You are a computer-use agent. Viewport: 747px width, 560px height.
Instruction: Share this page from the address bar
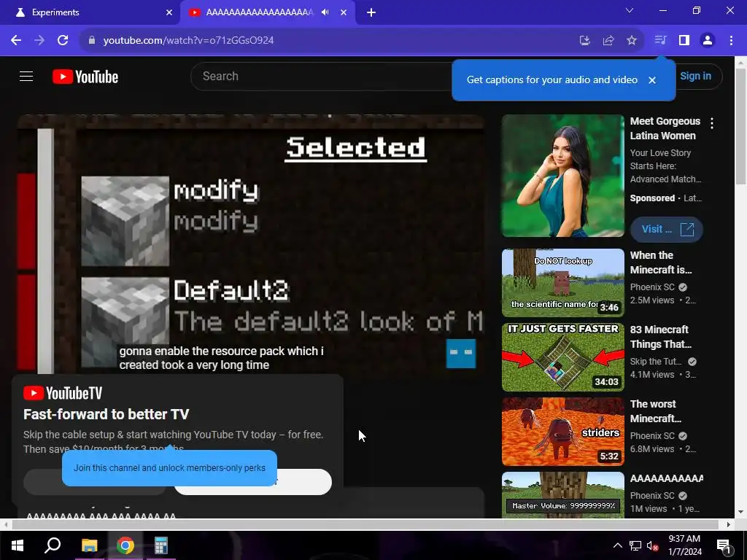[608, 41]
